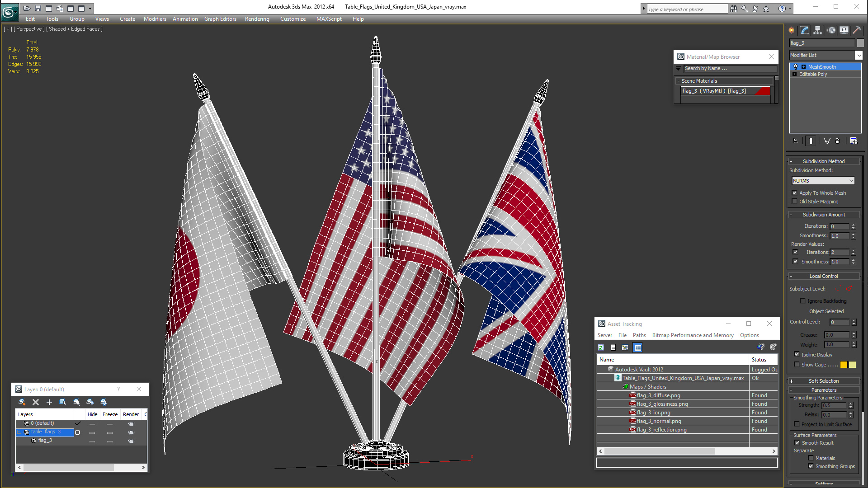This screenshot has width=868, height=488.
Task: Open Subdivision Method NURMS dropdown
Action: pyautogui.click(x=823, y=181)
